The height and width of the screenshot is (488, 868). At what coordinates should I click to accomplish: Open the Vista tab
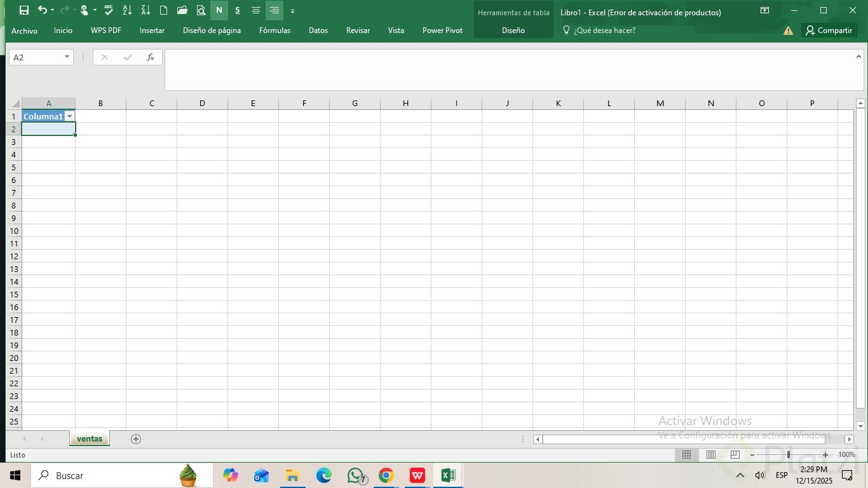tap(396, 30)
